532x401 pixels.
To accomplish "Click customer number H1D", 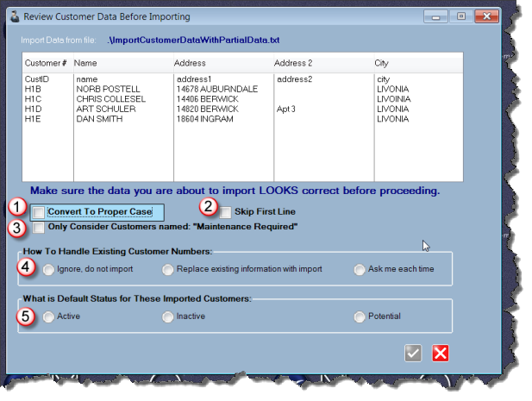I will (34, 109).
